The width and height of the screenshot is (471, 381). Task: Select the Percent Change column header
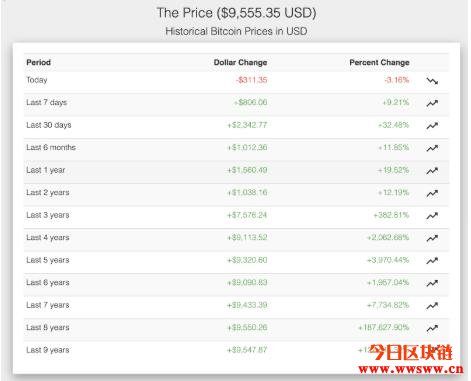coord(379,62)
